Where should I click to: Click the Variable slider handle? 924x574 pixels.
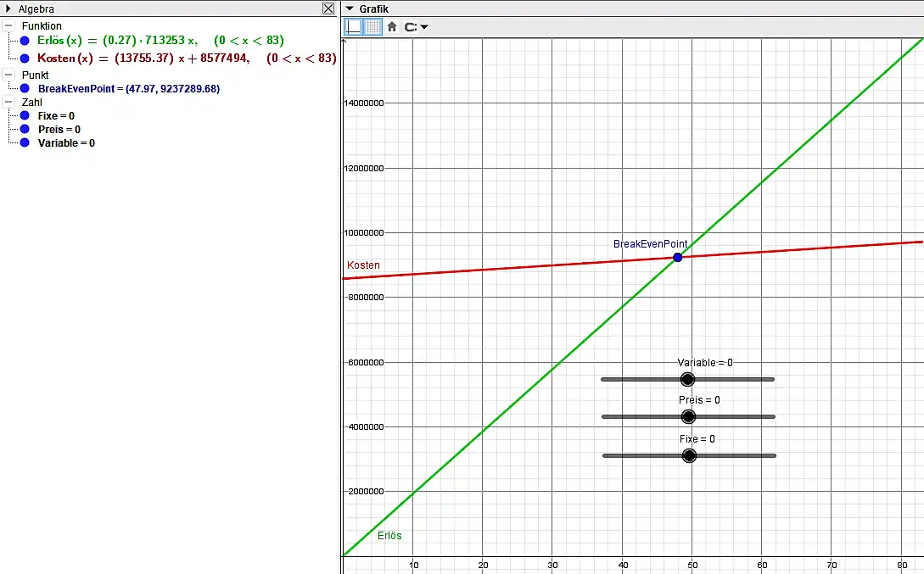tap(687, 379)
